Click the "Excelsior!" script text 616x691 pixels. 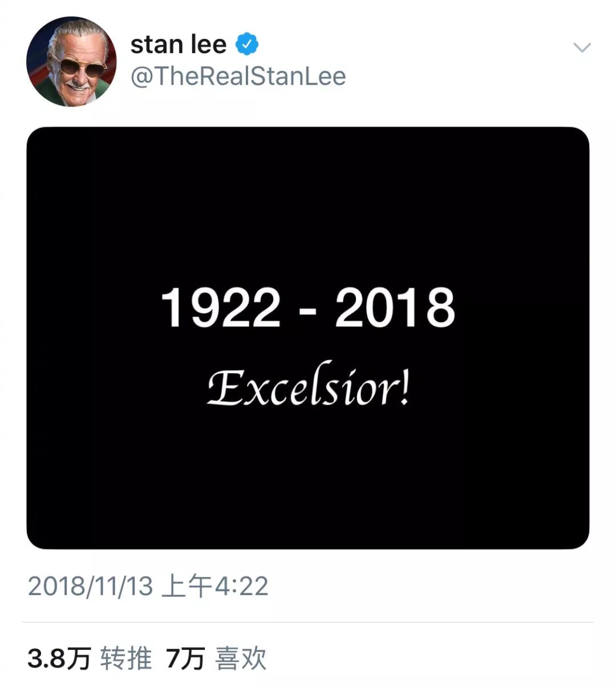(x=307, y=387)
